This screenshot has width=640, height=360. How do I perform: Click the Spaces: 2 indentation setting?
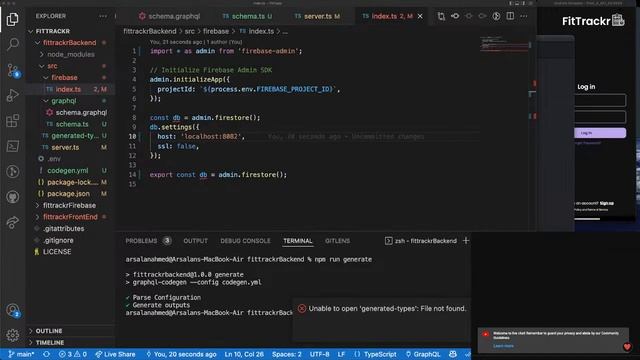pyautogui.click(x=287, y=354)
